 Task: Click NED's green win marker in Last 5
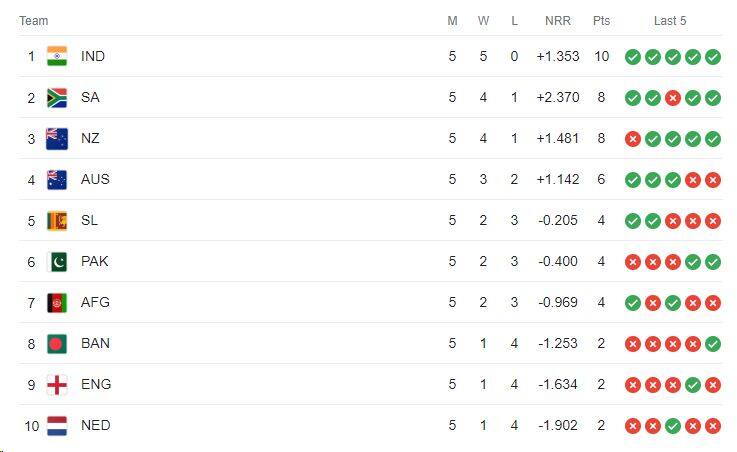tap(673, 426)
